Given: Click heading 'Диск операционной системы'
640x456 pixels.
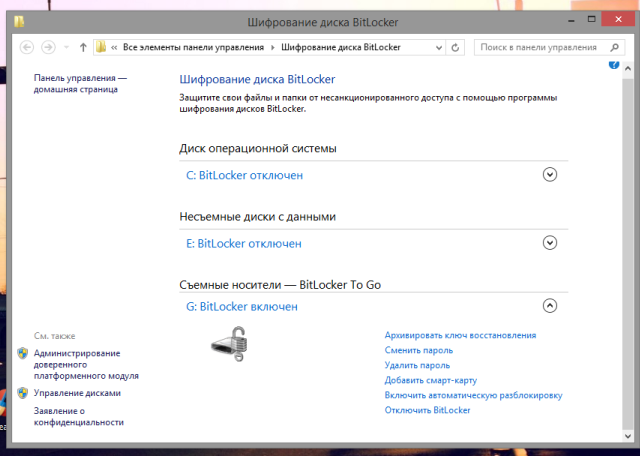Looking at the screenshot, I should click(x=258, y=148).
